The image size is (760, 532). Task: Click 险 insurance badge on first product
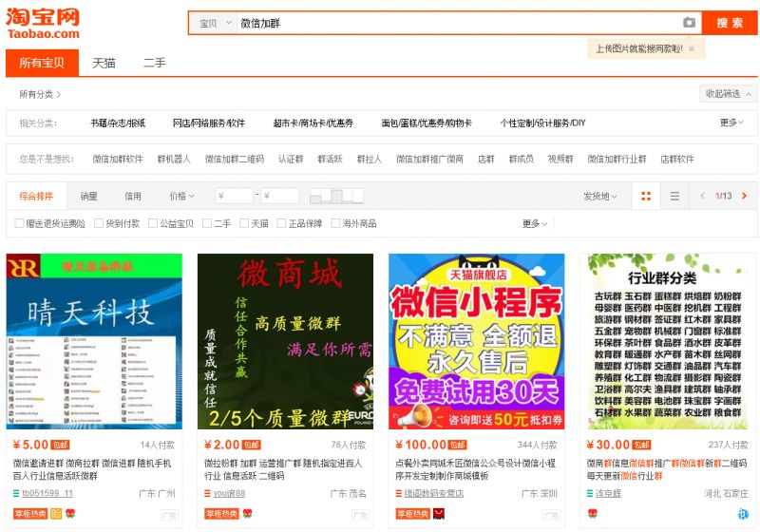pyautogui.click(x=56, y=513)
